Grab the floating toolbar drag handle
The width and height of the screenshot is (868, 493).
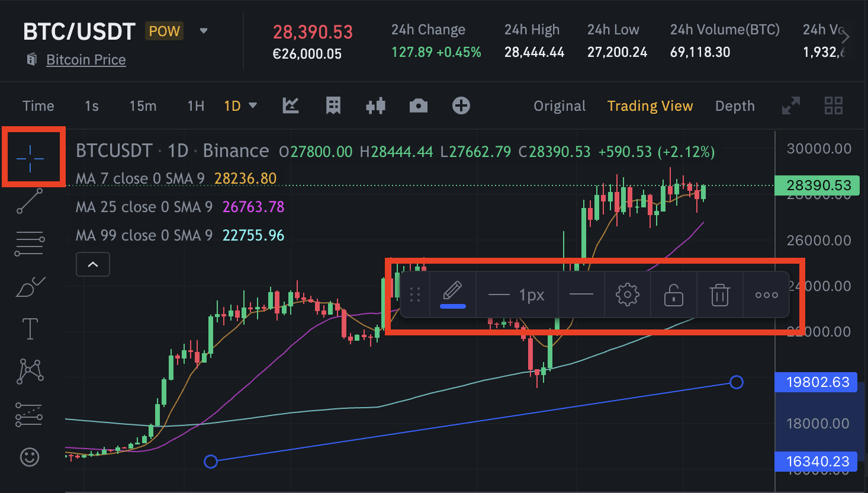click(x=415, y=294)
